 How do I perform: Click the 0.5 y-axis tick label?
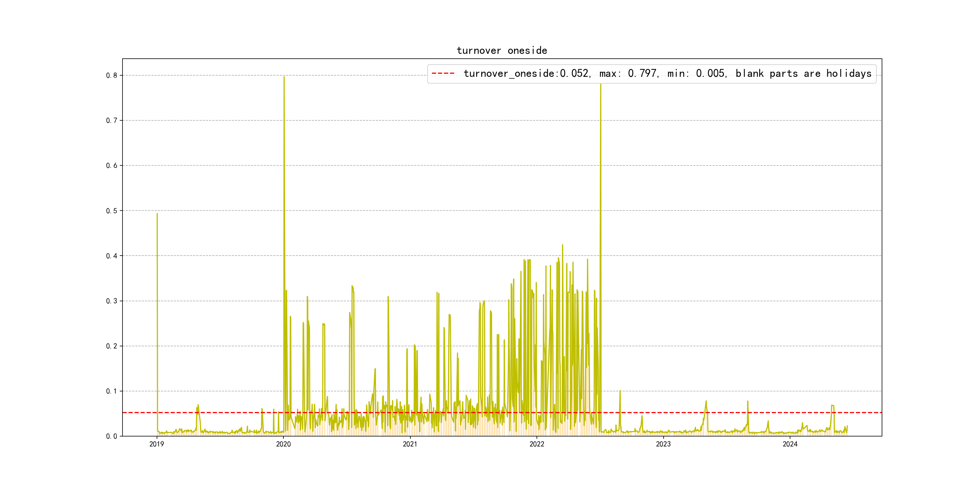[112, 211]
